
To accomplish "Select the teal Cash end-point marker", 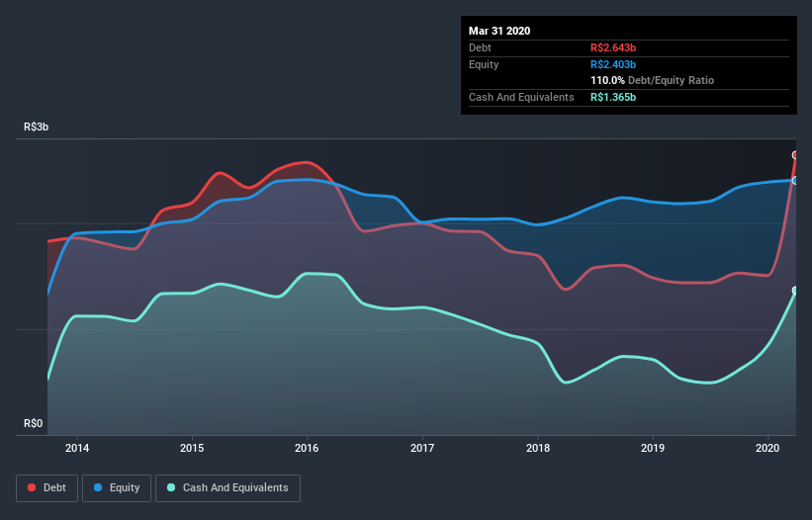I will tap(795, 291).
